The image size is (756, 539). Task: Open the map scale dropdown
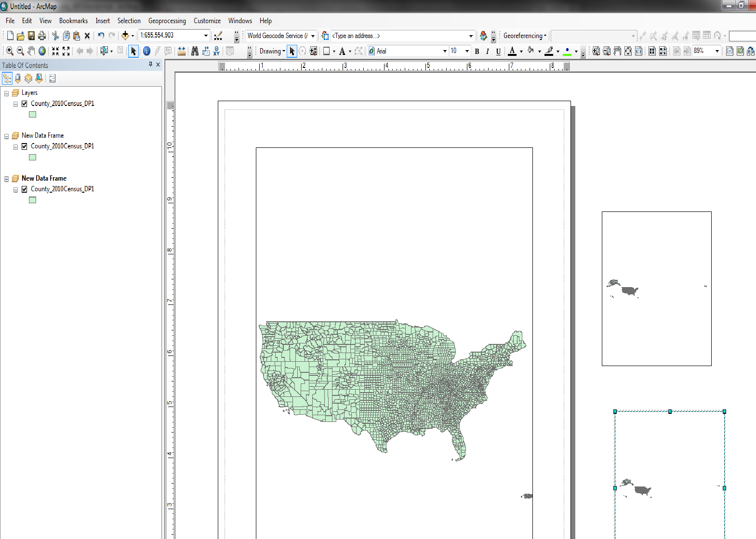[206, 36]
